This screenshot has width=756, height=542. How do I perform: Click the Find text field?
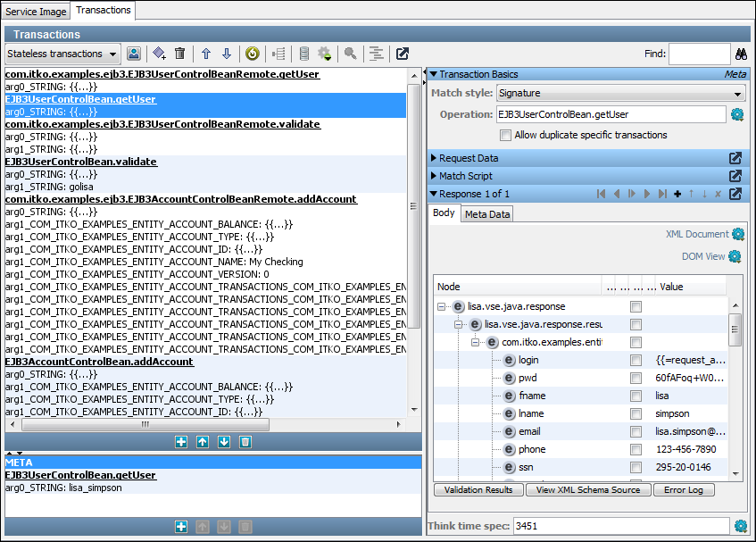(699, 54)
